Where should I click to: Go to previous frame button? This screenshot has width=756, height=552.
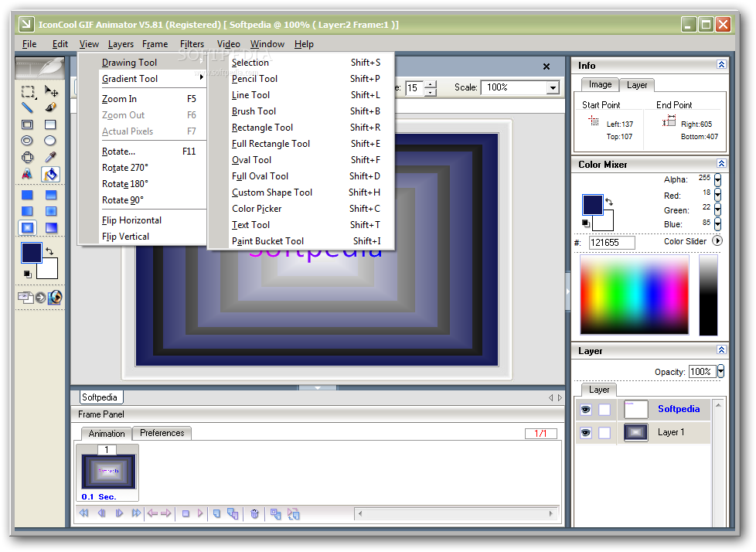tap(102, 513)
